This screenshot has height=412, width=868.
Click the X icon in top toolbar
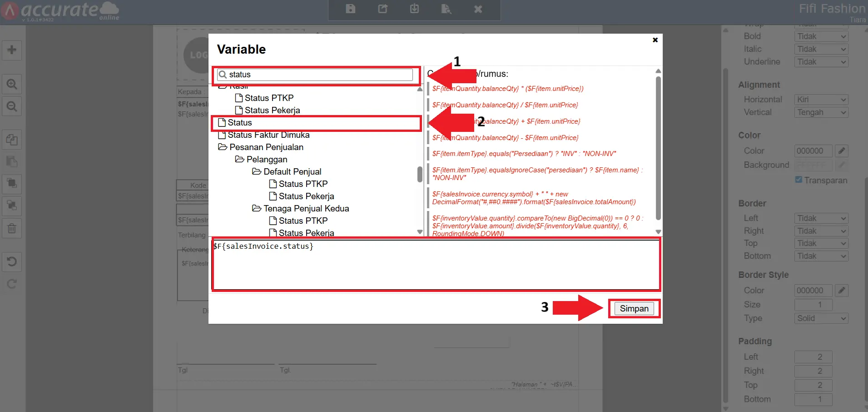point(478,9)
